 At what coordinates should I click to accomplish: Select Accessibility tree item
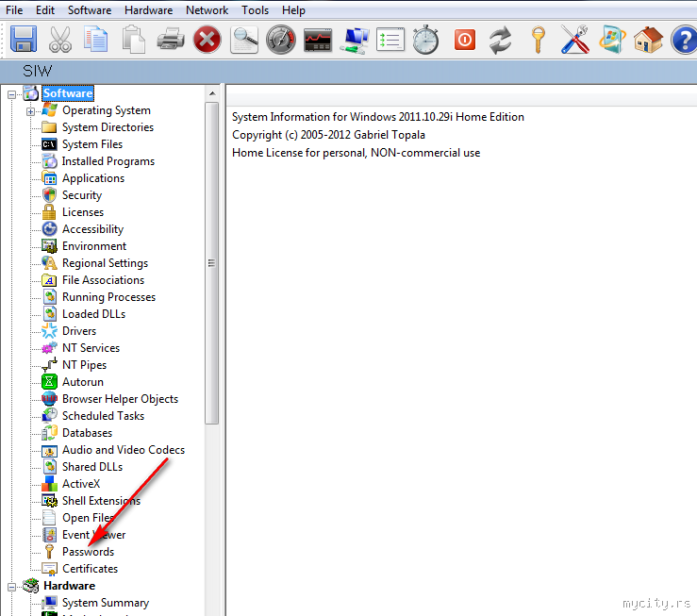pyautogui.click(x=93, y=229)
